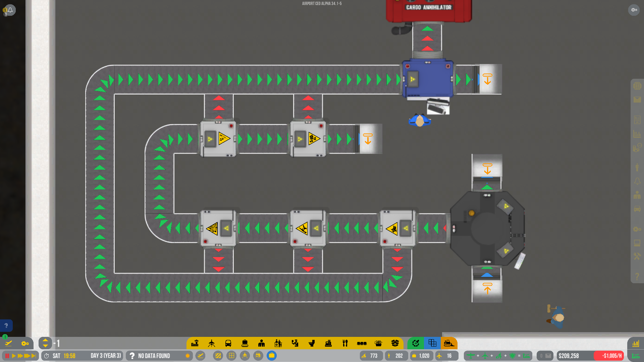
Task: Toggle the striped zone overlay
Action: 218,356
